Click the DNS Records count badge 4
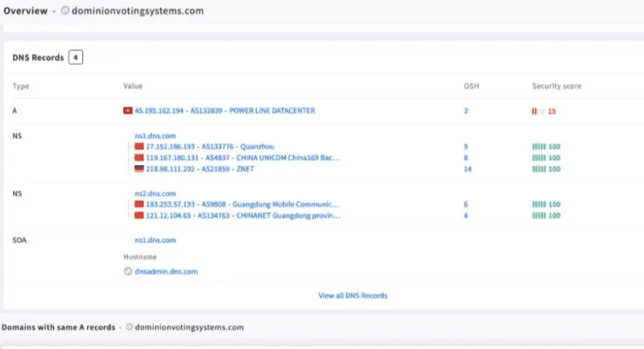This screenshot has height=349, width=644. click(75, 57)
